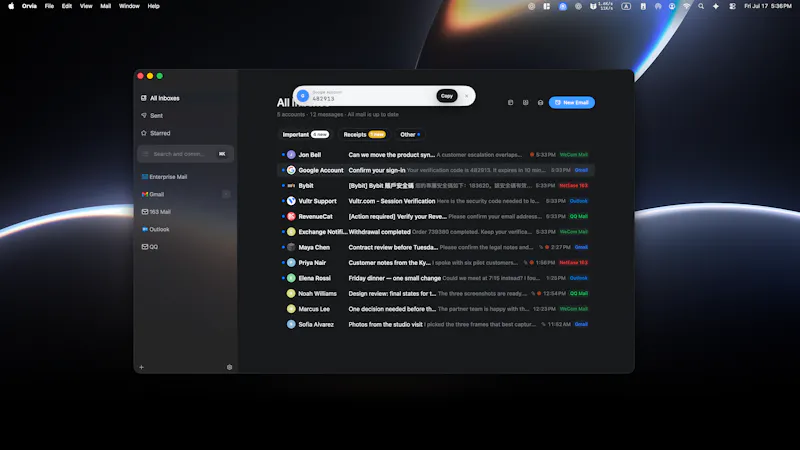Open the All Inboxes sidebar item

pos(185,98)
